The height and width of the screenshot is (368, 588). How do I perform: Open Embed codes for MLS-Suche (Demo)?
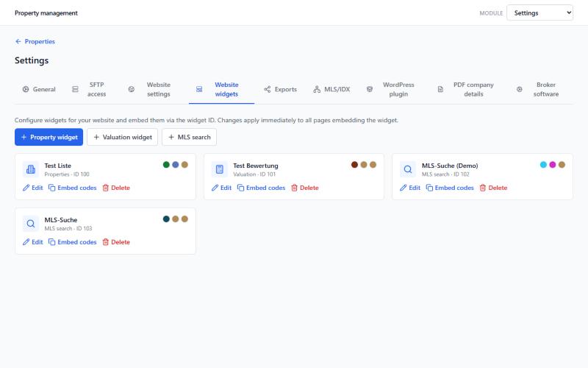(450, 188)
